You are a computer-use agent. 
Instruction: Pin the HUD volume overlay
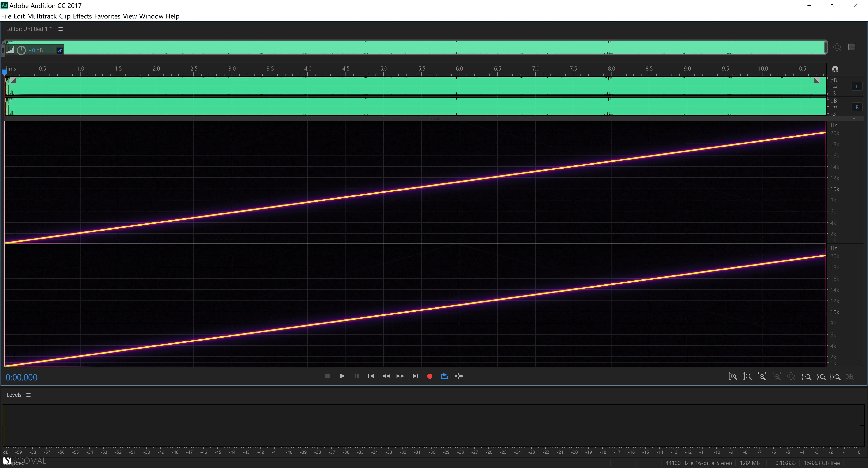(60, 51)
